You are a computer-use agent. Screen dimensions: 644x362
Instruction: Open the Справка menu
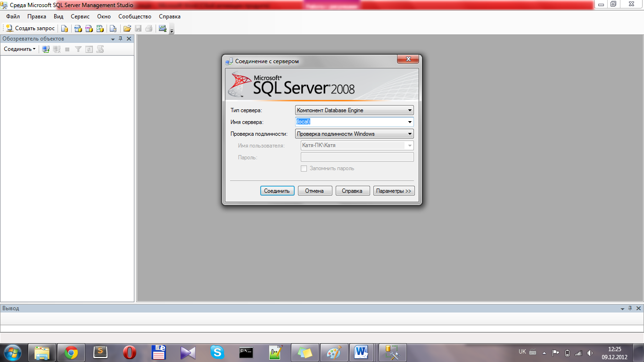[x=170, y=16]
